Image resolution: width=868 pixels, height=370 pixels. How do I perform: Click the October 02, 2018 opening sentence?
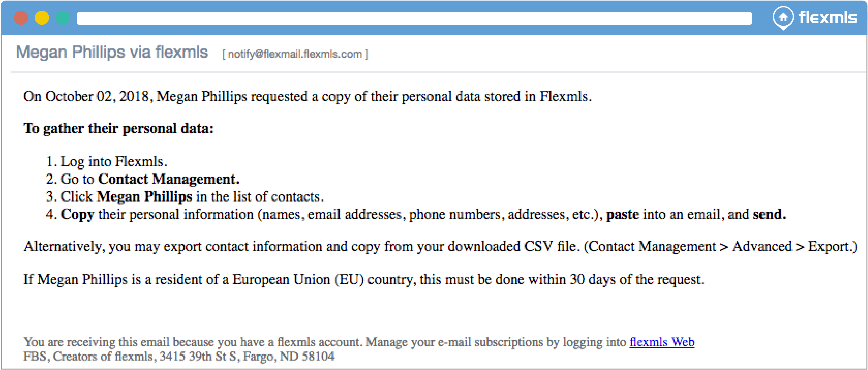pyautogui.click(x=307, y=97)
